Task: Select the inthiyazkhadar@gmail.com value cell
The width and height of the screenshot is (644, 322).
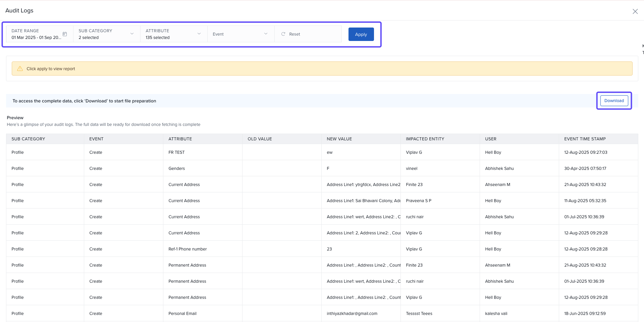Action: 352,314
